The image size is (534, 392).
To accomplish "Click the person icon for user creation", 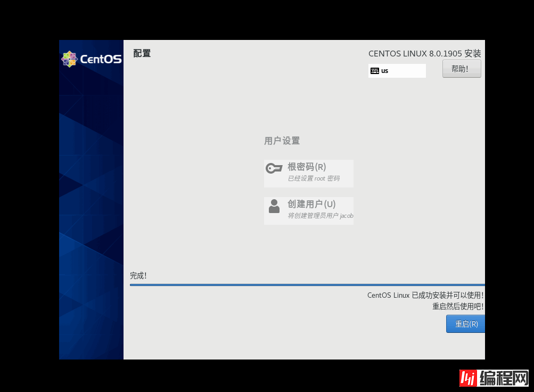I will pyautogui.click(x=274, y=206).
